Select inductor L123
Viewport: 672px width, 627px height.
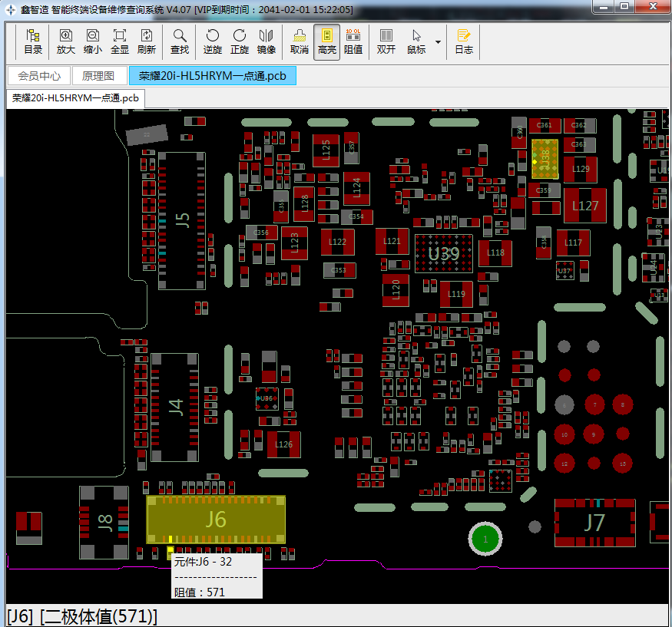pyautogui.click(x=294, y=243)
